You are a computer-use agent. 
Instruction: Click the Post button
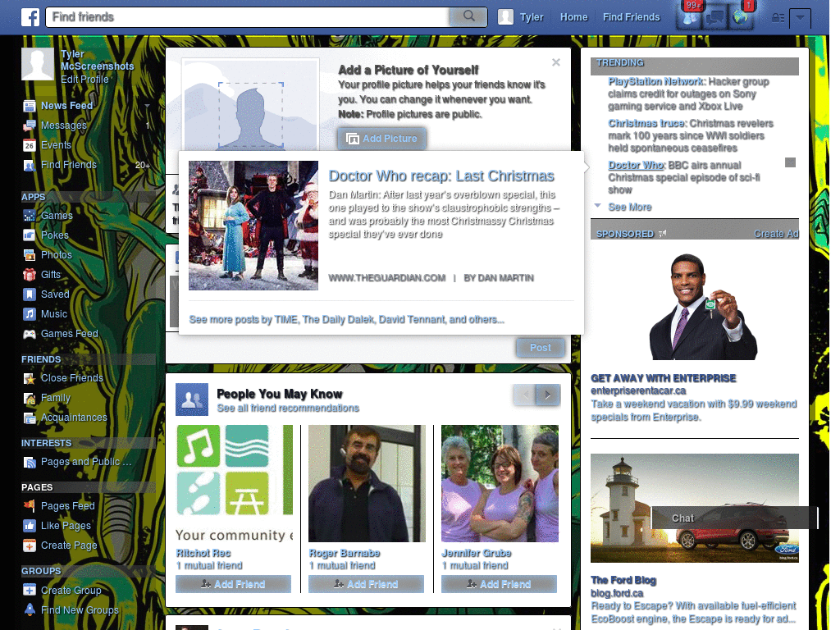tap(540, 348)
